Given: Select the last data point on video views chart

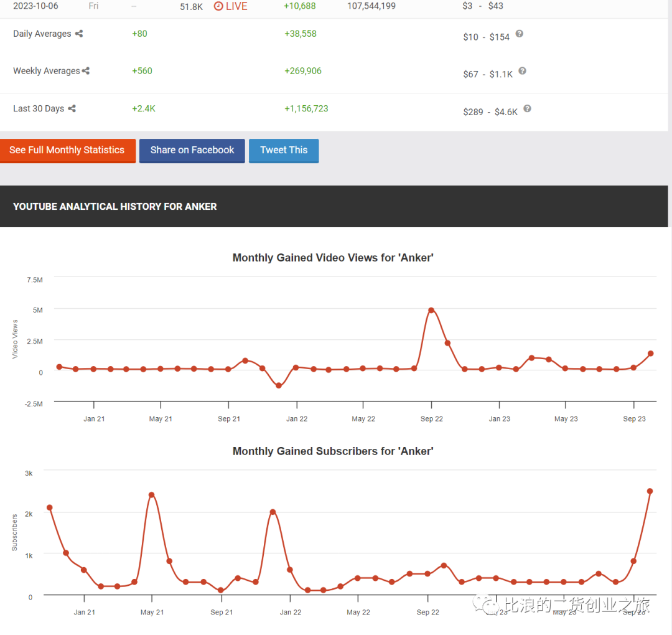Looking at the screenshot, I should tap(651, 354).
